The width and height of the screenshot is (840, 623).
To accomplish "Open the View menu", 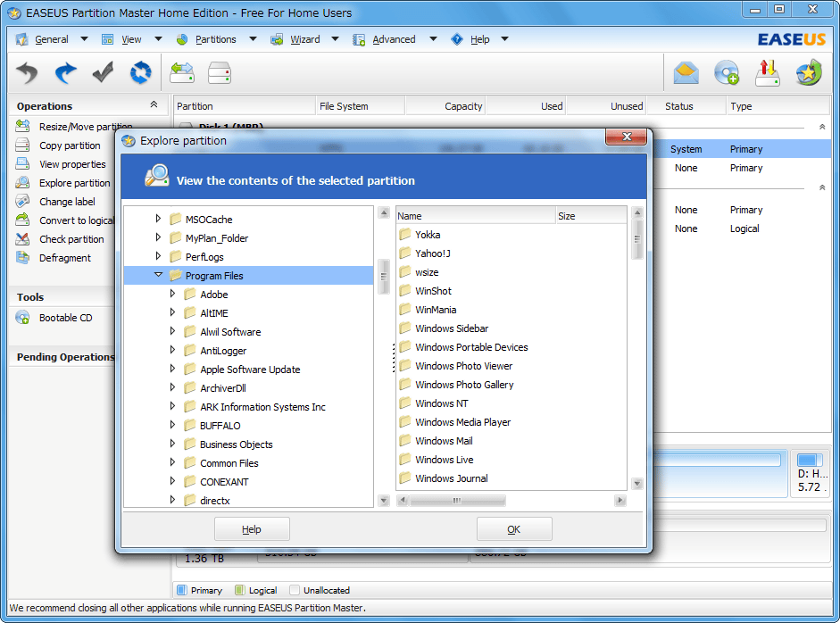I will 130,39.
